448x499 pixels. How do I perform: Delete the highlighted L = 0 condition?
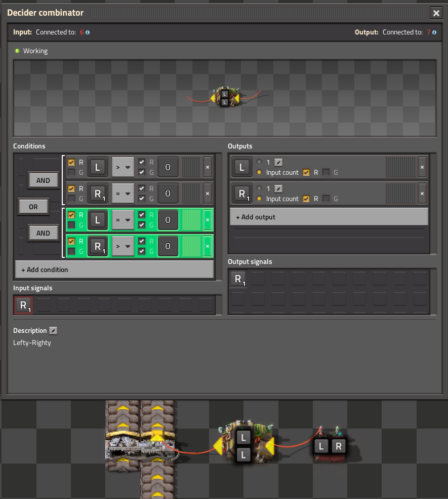pos(208,220)
